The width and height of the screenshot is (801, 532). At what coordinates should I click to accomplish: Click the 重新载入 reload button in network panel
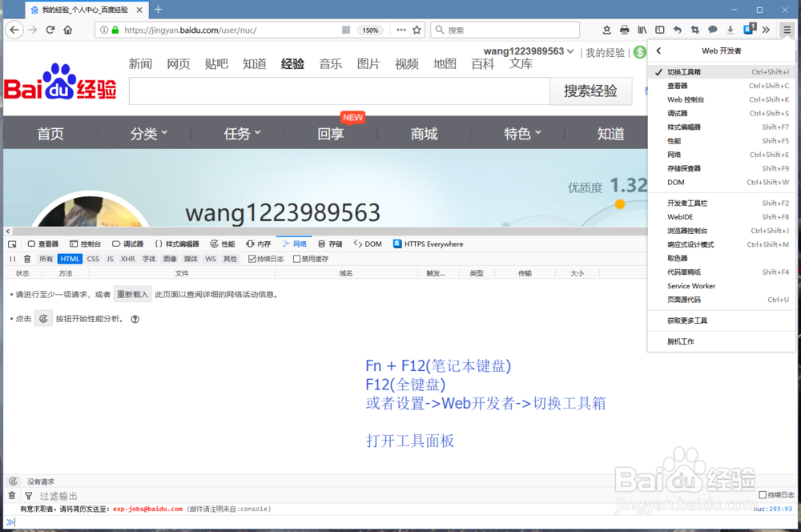tap(132, 293)
